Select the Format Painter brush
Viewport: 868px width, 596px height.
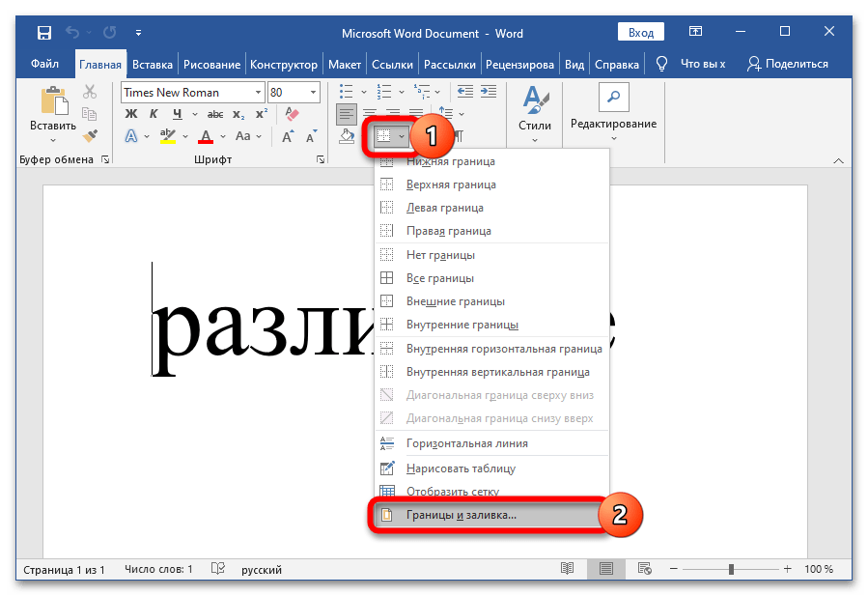tap(90, 135)
